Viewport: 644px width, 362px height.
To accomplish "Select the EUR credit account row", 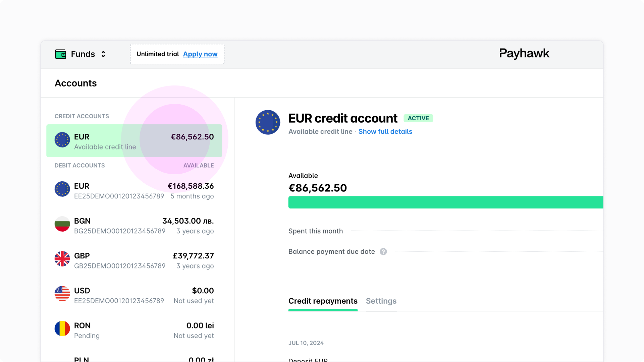I will coord(134,141).
